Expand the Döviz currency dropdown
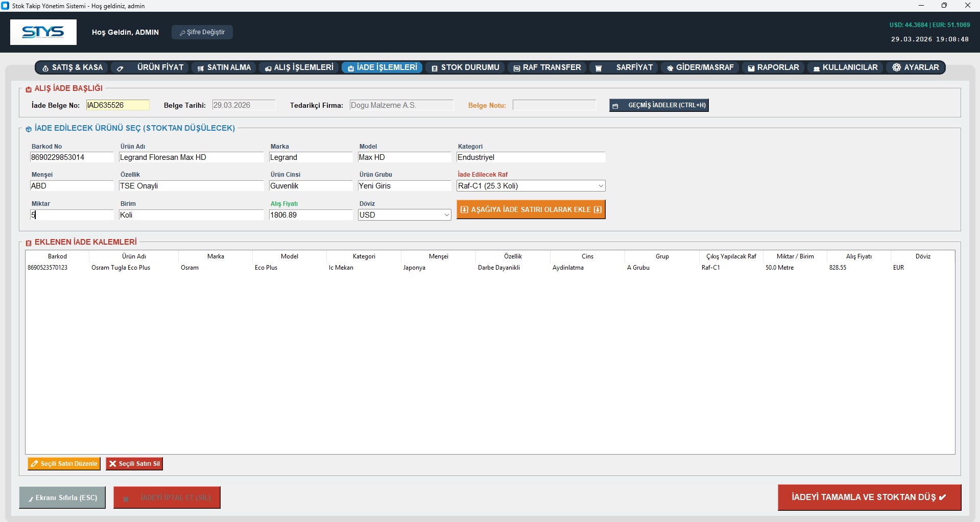The width and height of the screenshot is (980, 522). (446, 215)
